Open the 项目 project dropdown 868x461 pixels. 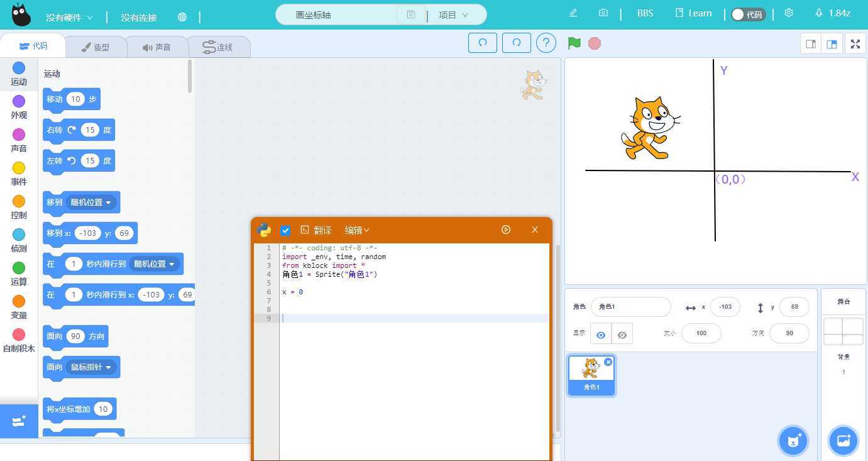pos(453,14)
